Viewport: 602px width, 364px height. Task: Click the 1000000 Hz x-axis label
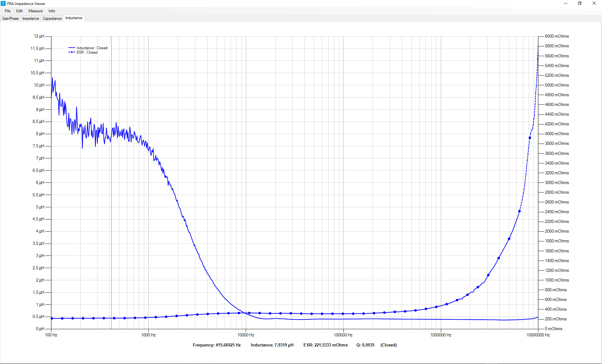click(x=441, y=335)
